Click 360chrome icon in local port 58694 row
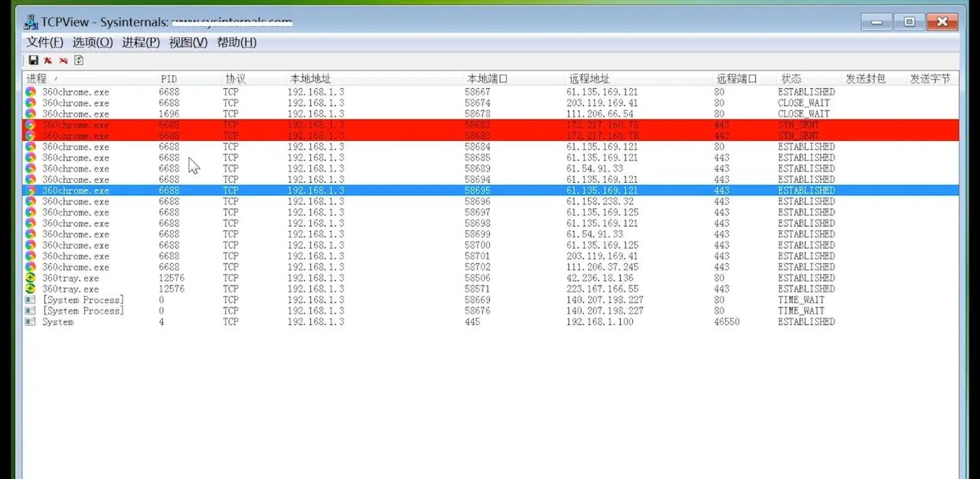The width and height of the screenshot is (980, 479). coord(31,180)
